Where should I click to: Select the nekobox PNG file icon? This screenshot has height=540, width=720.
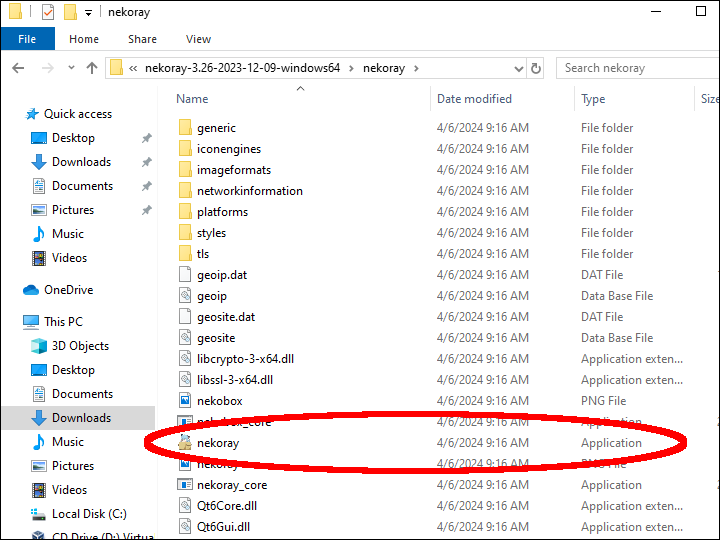[185, 401]
